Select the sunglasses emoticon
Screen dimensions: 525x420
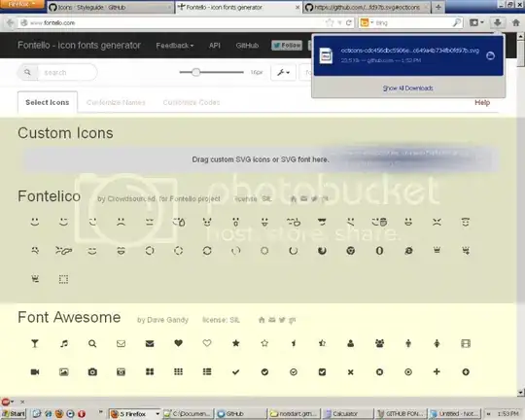[x=322, y=222]
